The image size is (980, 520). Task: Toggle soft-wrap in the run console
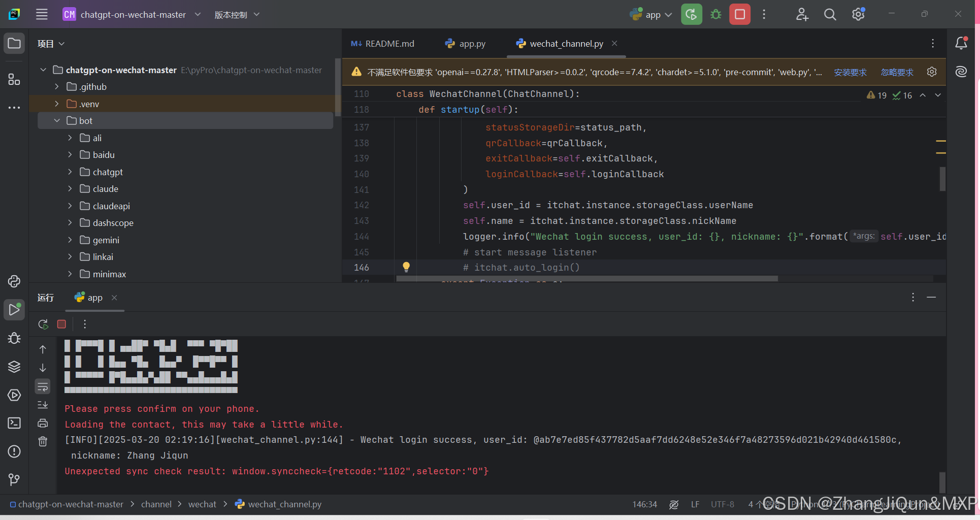43,386
